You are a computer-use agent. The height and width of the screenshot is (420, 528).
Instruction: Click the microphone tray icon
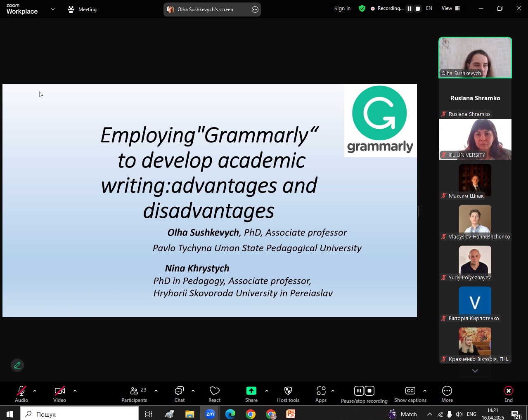tap(449, 414)
